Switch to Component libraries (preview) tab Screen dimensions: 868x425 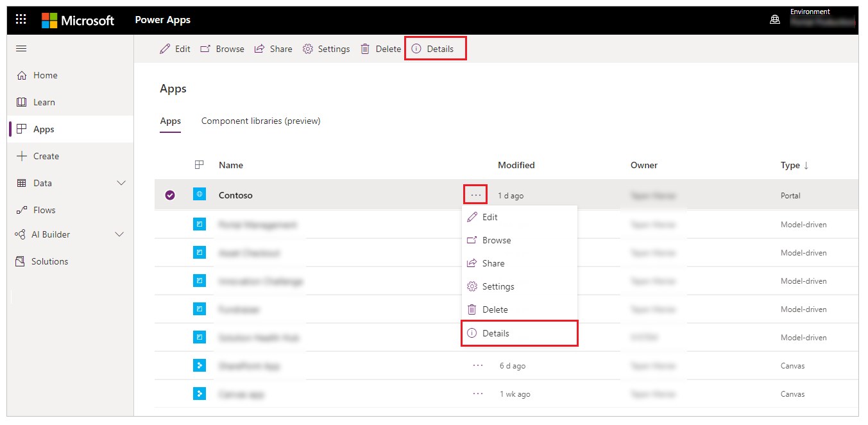pos(260,121)
